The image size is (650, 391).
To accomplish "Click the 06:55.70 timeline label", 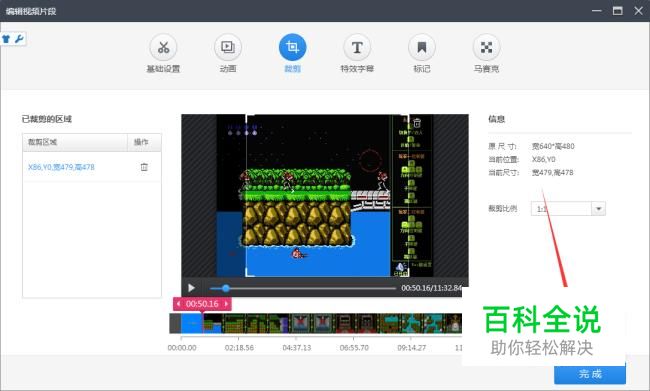I will point(354,347).
